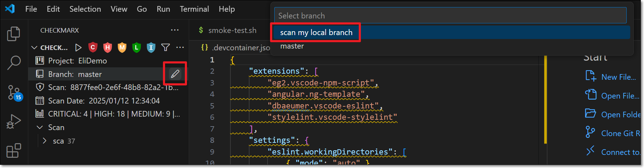Toggle Critical severity filter
The height and width of the screenshot is (168, 644).
click(93, 47)
